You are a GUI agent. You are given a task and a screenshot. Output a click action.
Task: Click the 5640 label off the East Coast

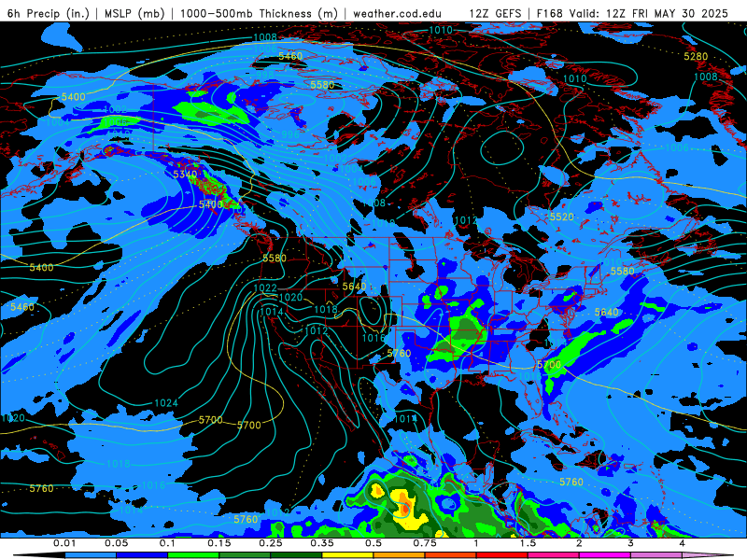[x=606, y=313]
